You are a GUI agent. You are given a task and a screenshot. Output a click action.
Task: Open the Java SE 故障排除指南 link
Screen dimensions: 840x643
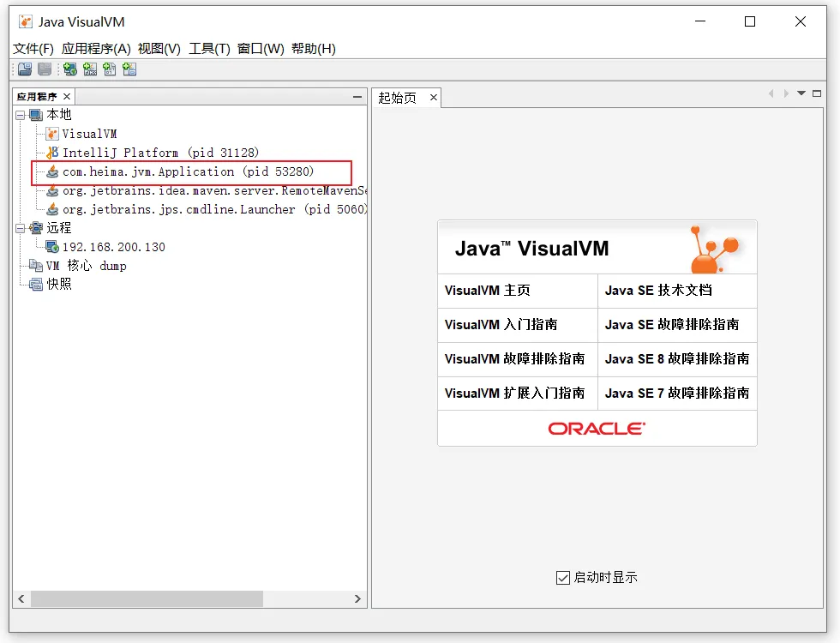point(672,325)
